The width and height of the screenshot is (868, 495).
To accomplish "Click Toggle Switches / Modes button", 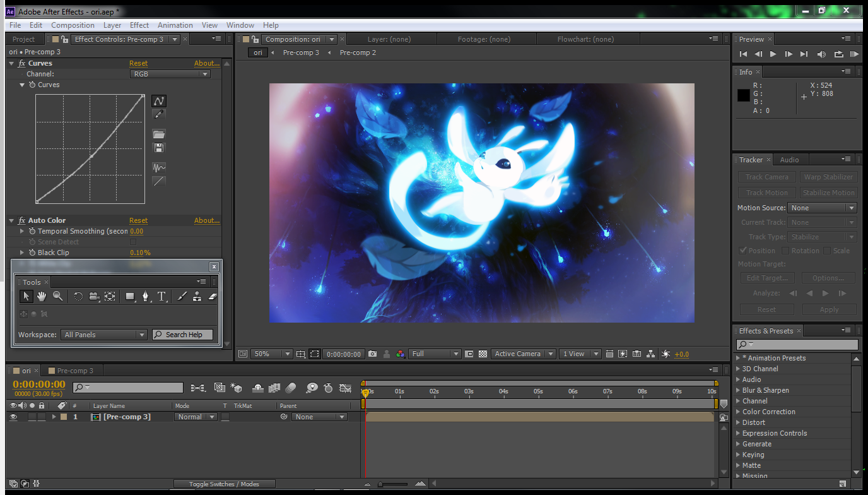I will [224, 484].
